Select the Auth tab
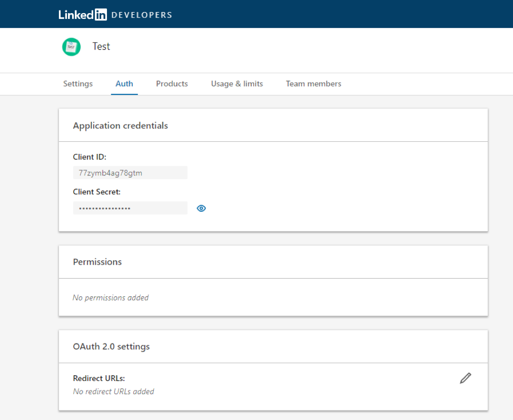 pos(124,84)
